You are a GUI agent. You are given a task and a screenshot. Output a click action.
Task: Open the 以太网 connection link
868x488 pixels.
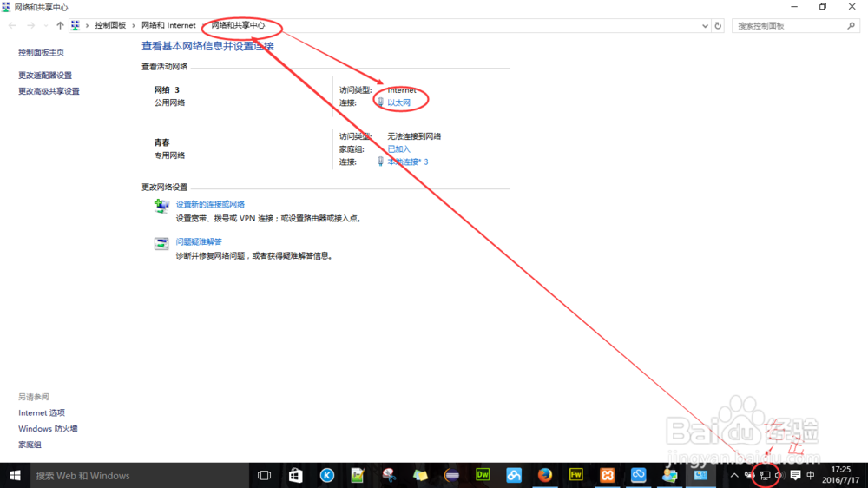(x=398, y=103)
